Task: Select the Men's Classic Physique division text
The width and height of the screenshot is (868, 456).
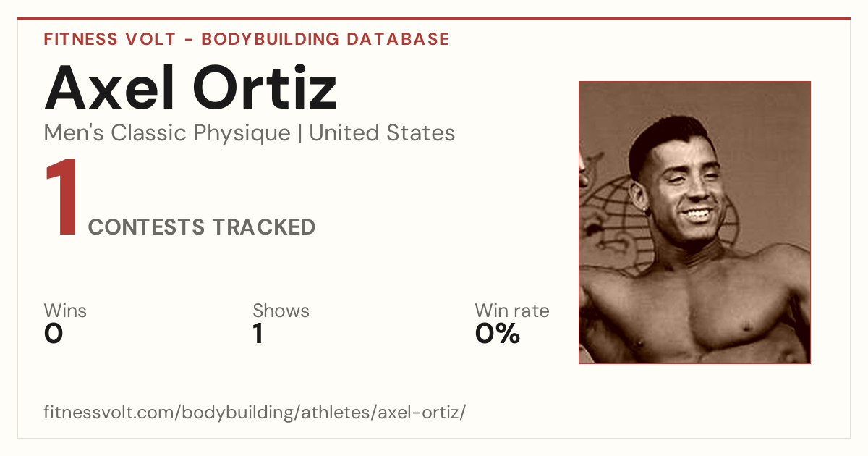Action: [x=168, y=133]
